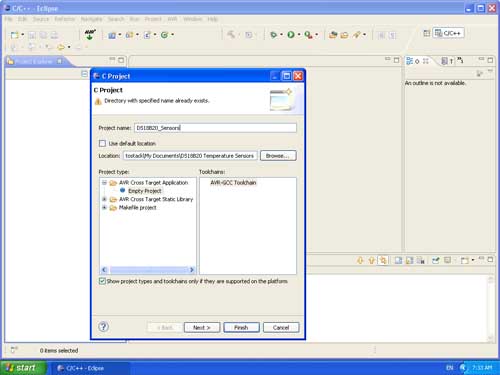The image size is (500, 375).
Task: Open the dropdown arrow next to New icon
Action: pos(23,35)
